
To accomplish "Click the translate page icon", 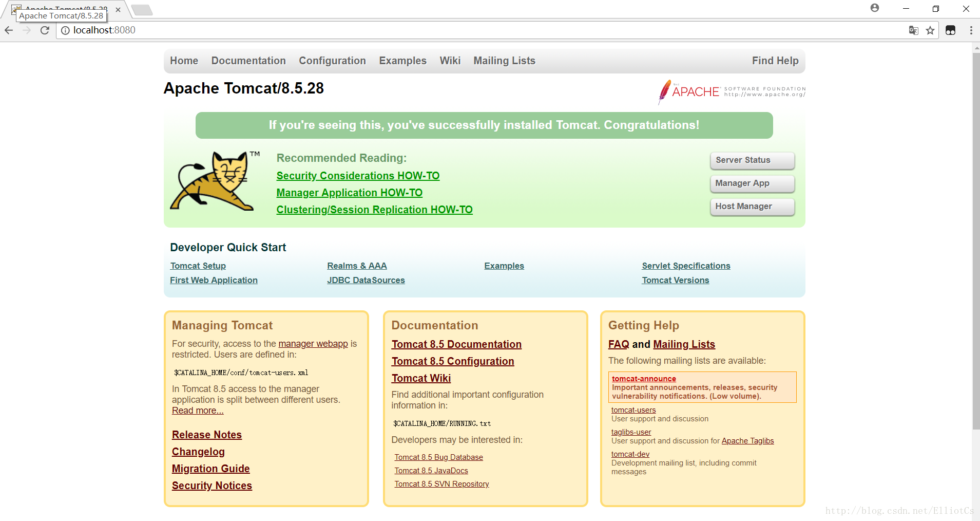I will pos(913,30).
